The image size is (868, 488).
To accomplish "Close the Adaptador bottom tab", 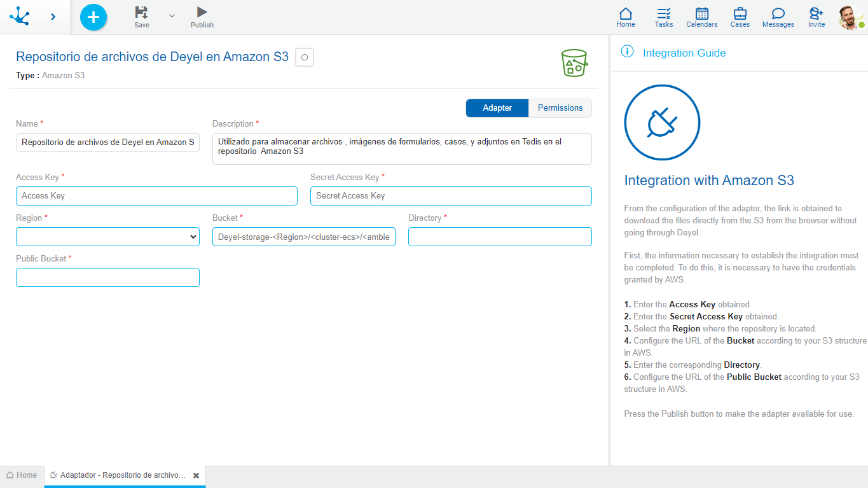I will (x=196, y=475).
